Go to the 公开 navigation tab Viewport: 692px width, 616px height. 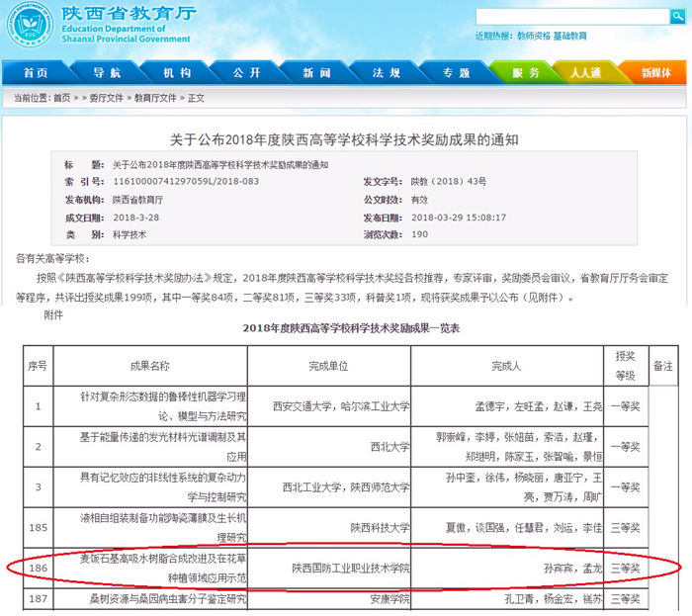(x=247, y=73)
